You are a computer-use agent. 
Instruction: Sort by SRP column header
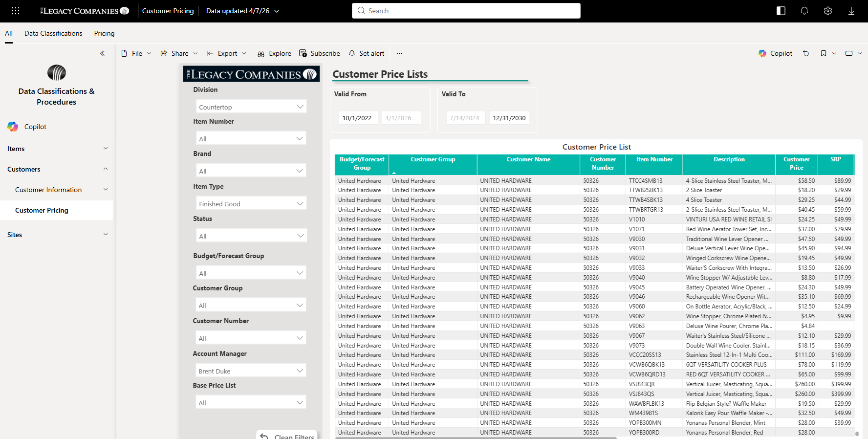click(x=836, y=164)
